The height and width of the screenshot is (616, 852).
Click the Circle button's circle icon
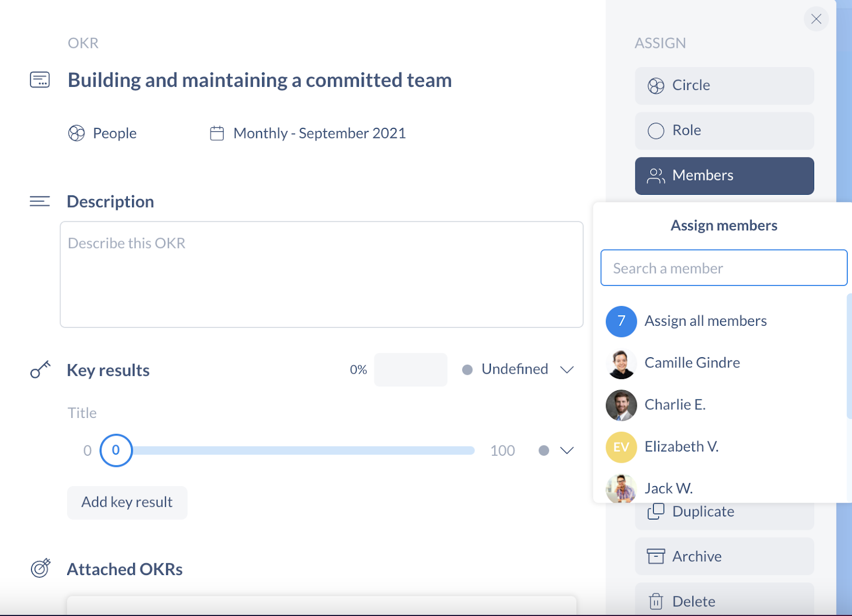656,86
